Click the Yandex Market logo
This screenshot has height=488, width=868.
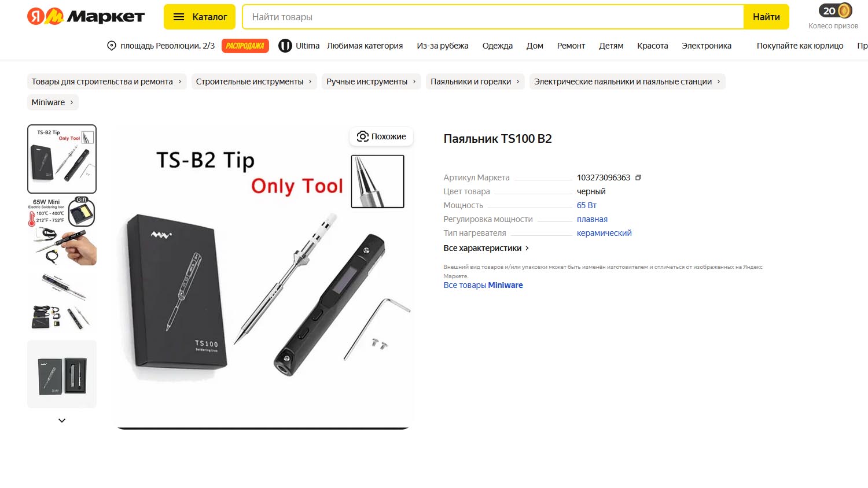[x=86, y=16]
